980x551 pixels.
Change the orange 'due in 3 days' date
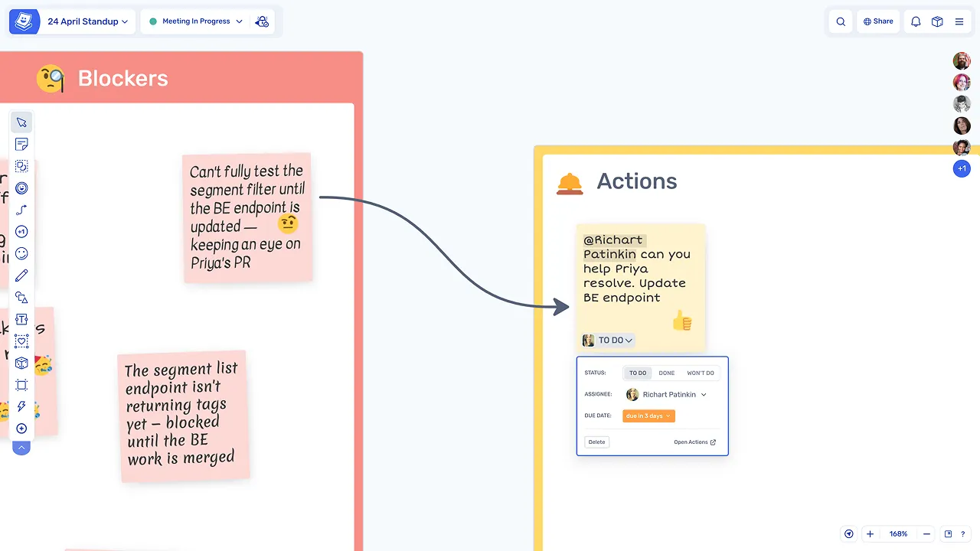coord(648,416)
